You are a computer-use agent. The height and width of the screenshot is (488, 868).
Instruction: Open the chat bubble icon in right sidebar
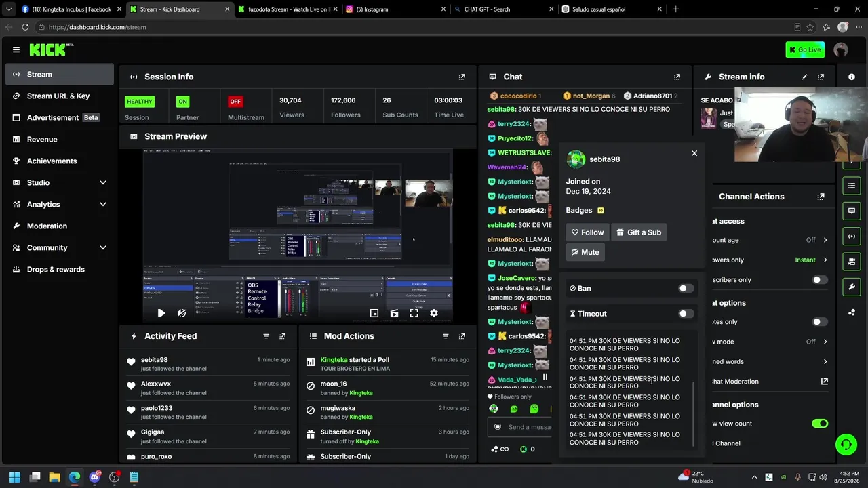[852, 211]
